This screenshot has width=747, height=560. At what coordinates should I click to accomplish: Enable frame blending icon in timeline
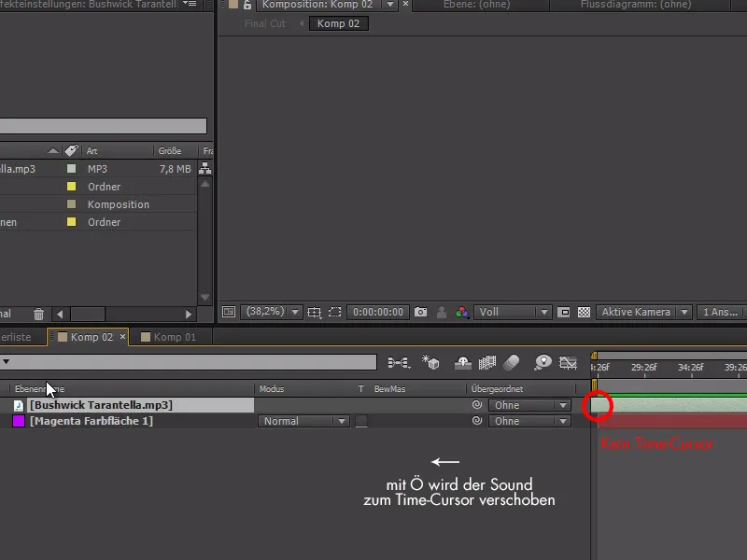click(x=486, y=363)
